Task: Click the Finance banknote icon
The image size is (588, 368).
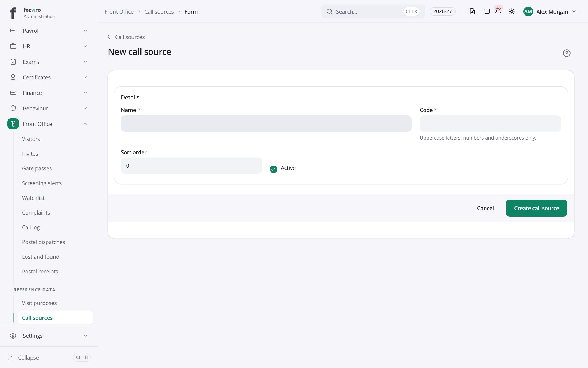Action: [x=13, y=93]
